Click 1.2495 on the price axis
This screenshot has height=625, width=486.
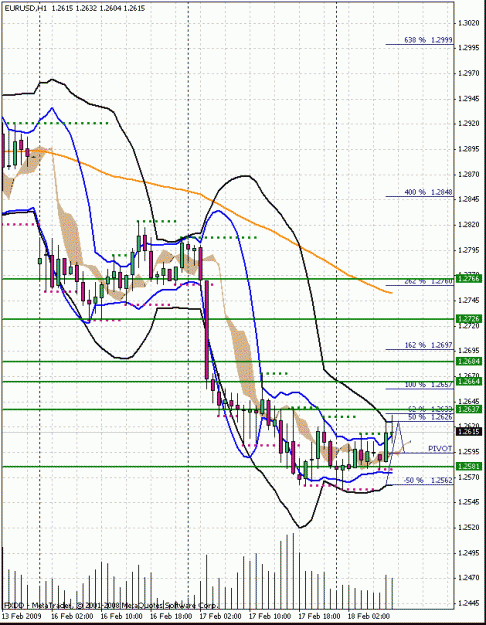469,553
